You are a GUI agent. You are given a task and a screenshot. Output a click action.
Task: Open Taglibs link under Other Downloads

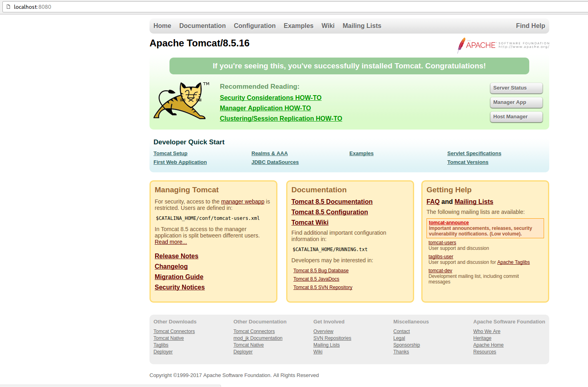[161, 345]
